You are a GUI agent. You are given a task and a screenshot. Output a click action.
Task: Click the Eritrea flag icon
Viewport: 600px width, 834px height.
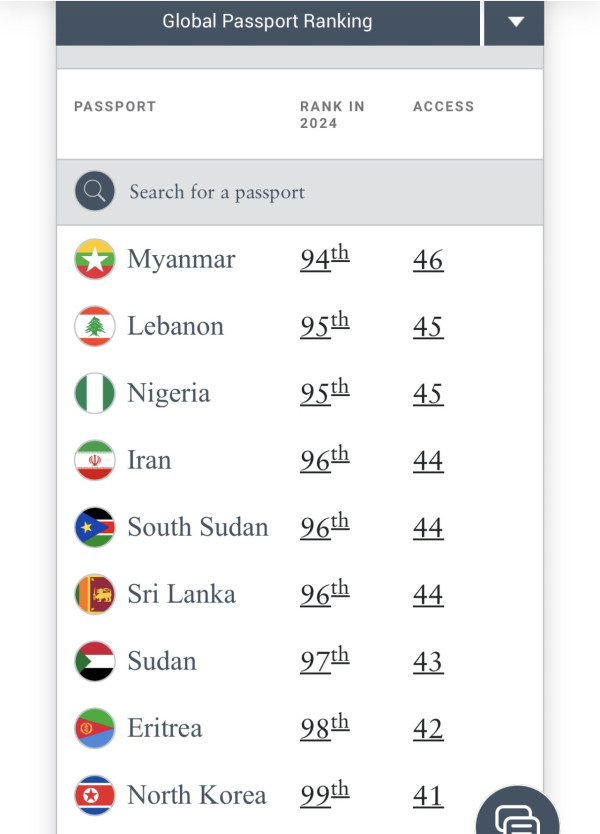coord(95,729)
